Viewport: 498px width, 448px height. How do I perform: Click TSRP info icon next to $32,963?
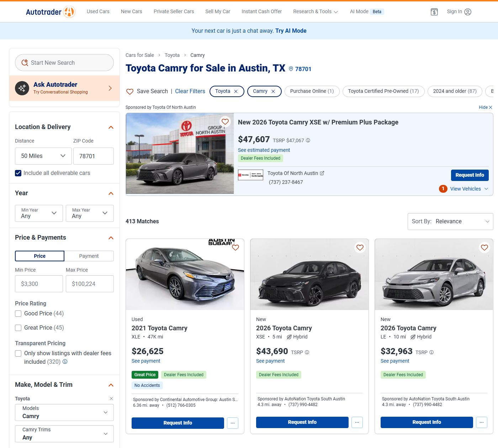pos(431,352)
